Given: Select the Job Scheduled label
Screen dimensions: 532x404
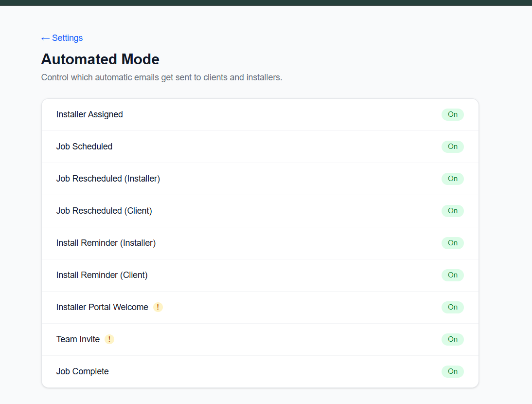Looking at the screenshot, I should pyautogui.click(x=84, y=147).
